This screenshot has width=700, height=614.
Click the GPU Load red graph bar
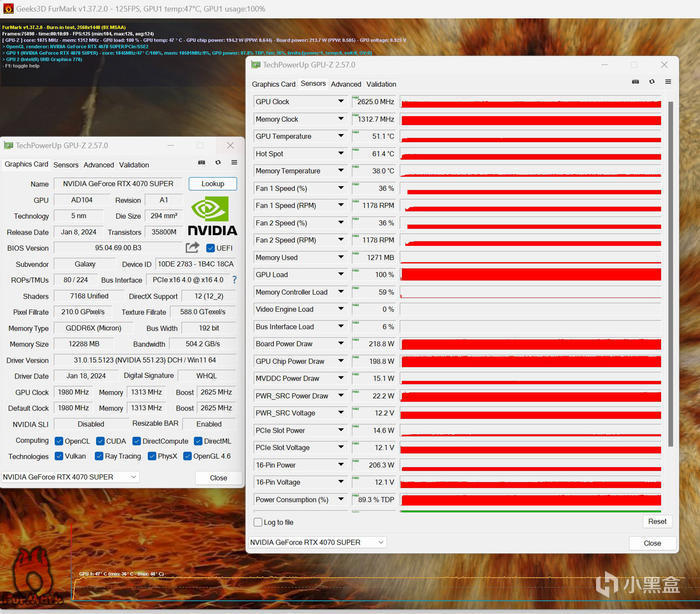[x=531, y=274]
